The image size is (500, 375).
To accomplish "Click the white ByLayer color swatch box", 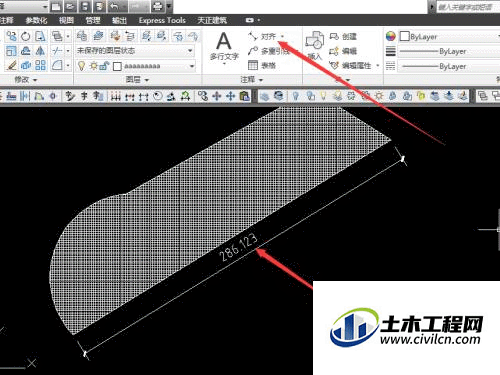I will pyautogui.click(x=404, y=36).
